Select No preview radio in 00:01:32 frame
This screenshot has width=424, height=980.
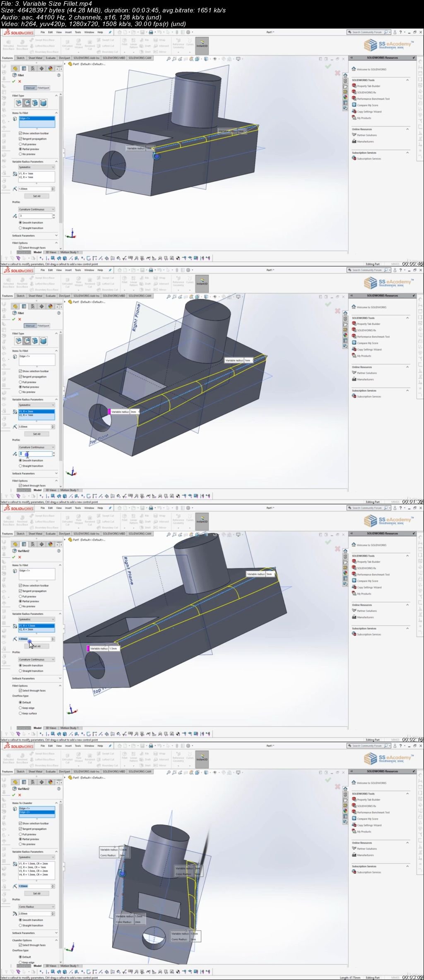click(20, 392)
